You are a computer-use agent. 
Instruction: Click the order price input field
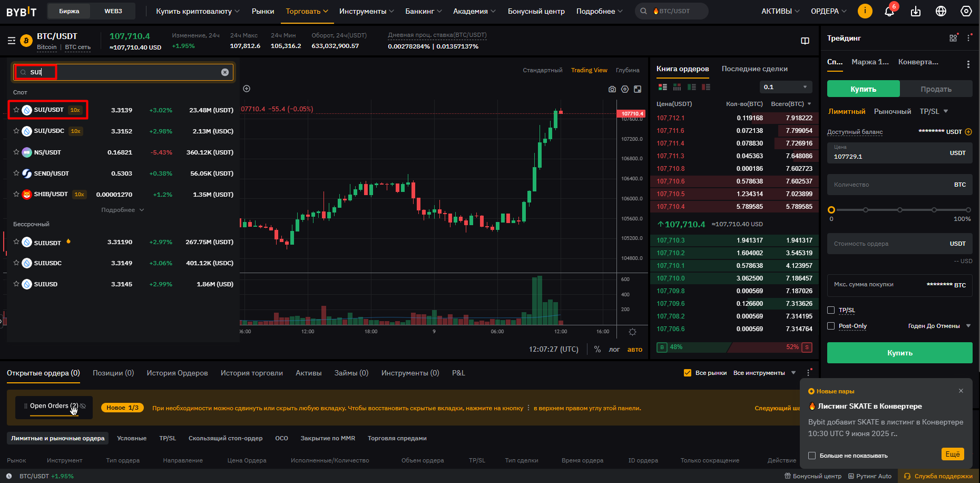pos(900,152)
